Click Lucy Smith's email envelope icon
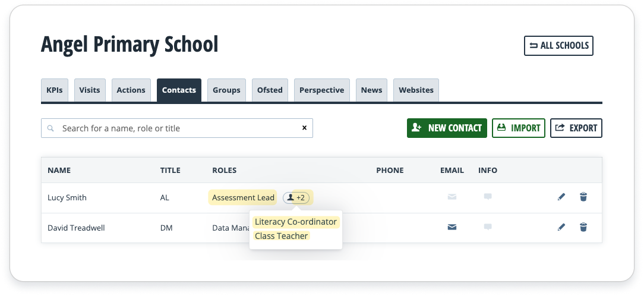The height and width of the screenshot is (296, 644). coord(452,197)
